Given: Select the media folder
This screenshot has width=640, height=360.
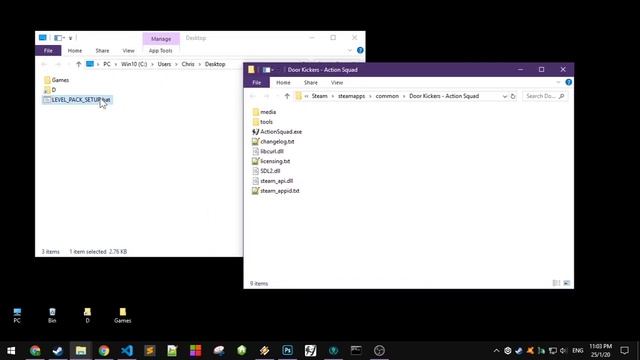Looking at the screenshot, I should click(264, 112).
